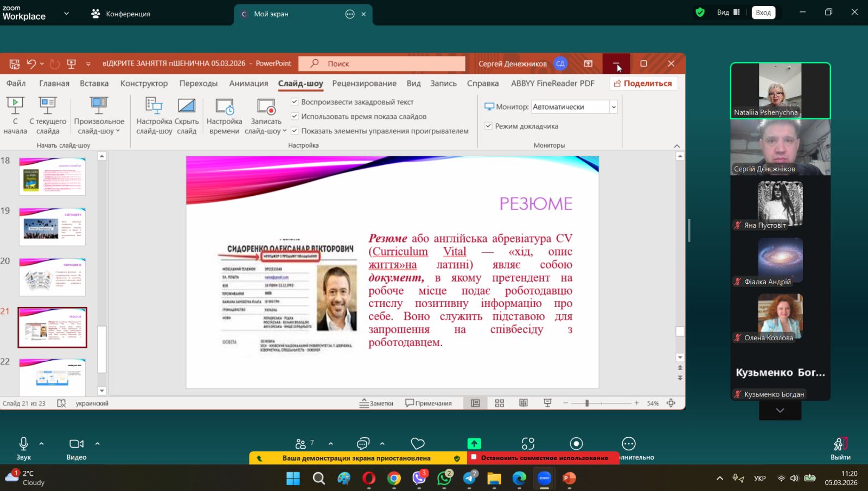Viewport: 868px width, 491px height.
Task: Open Zoom reactions heart icon
Action: [418, 444]
